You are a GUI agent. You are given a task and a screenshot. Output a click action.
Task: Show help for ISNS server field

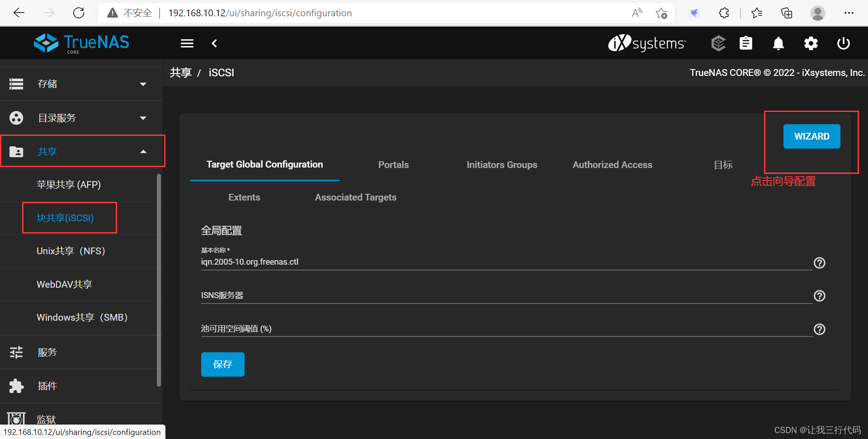click(x=820, y=296)
